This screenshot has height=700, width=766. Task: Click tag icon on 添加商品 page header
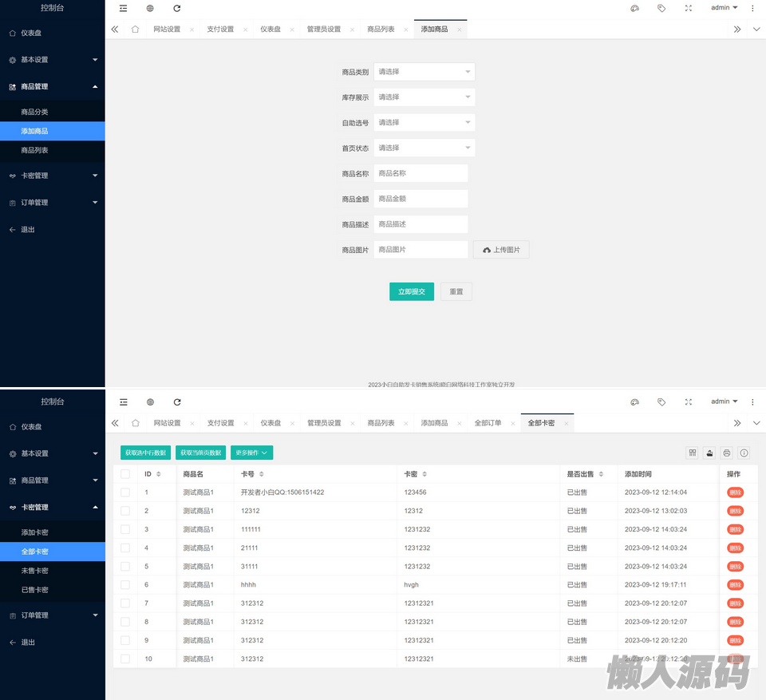pyautogui.click(x=661, y=8)
